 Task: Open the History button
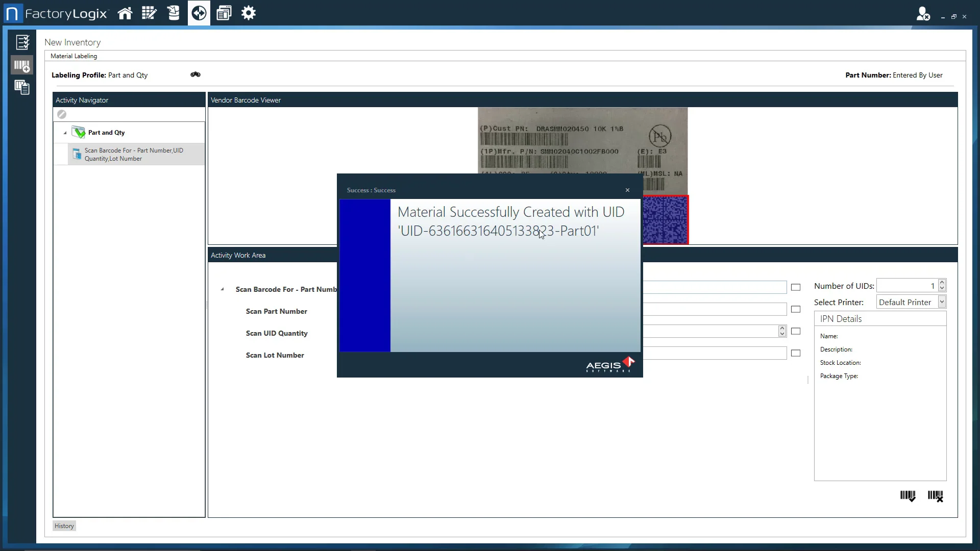[64, 526]
